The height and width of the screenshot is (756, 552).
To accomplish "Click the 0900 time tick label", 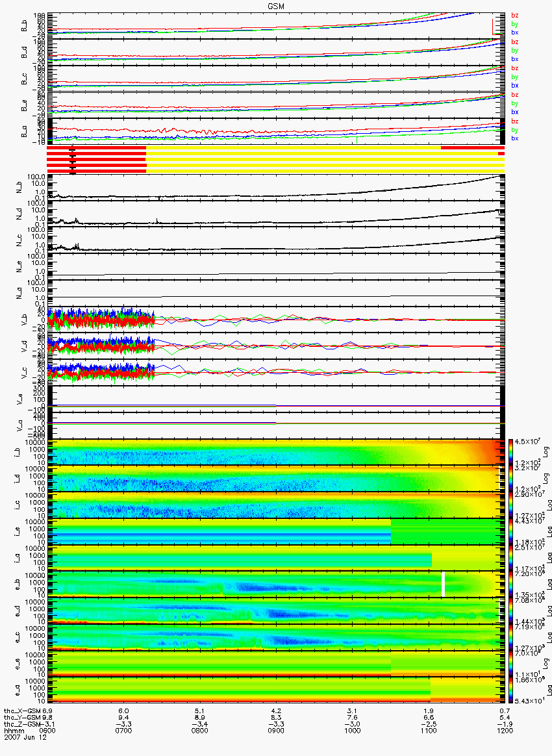I will tap(276, 731).
